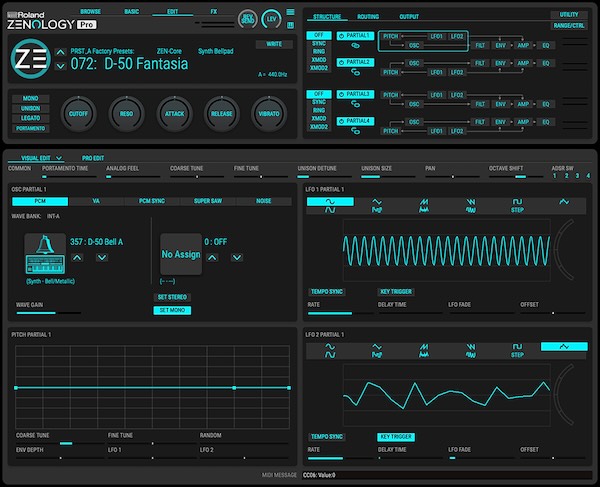Open the ROUTING tab
600x487 pixels.
(368, 17)
